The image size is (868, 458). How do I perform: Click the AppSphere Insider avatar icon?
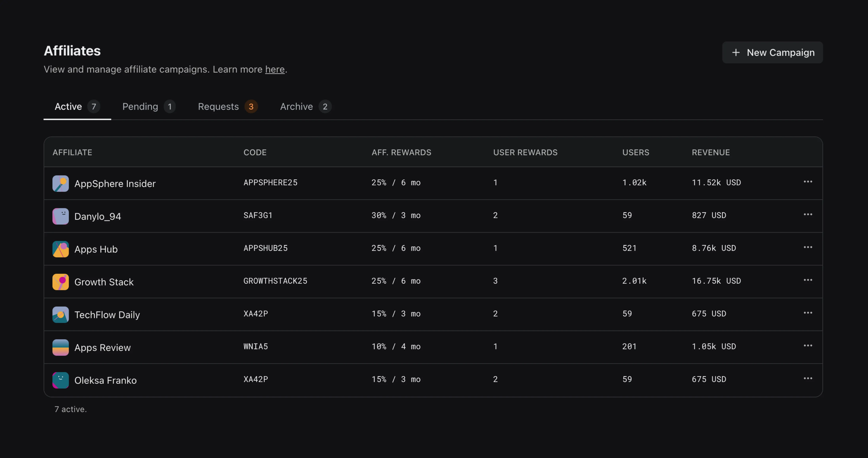tap(61, 183)
